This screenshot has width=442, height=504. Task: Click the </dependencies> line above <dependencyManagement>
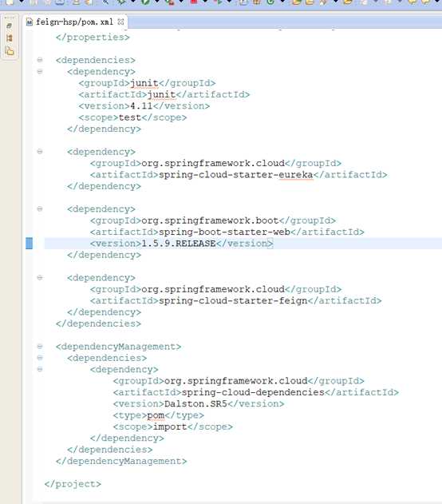click(98, 323)
